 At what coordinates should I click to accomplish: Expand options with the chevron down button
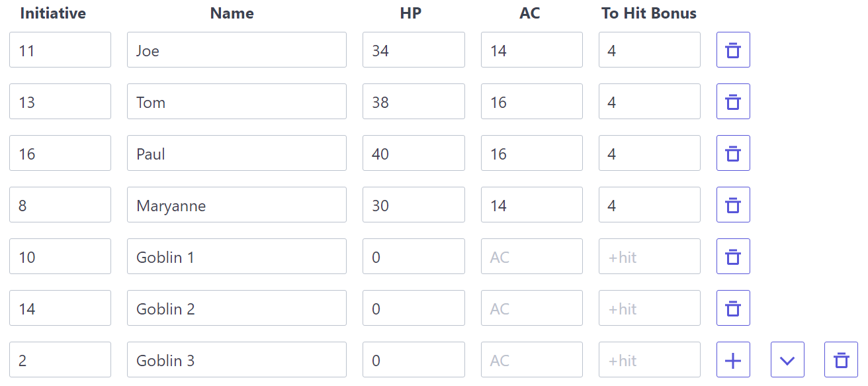[787, 360]
